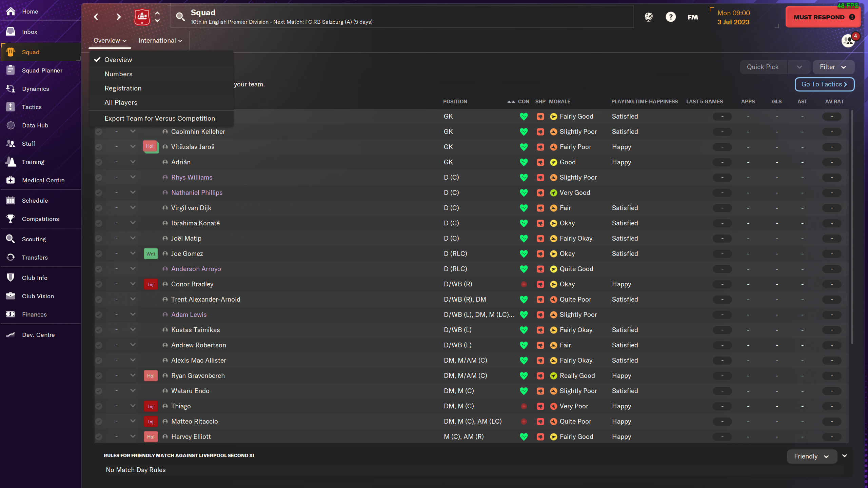Tick selection circle for Virgil van Dijk
The height and width of the screenshot is (488, 868).
click(x=99, y=208)
